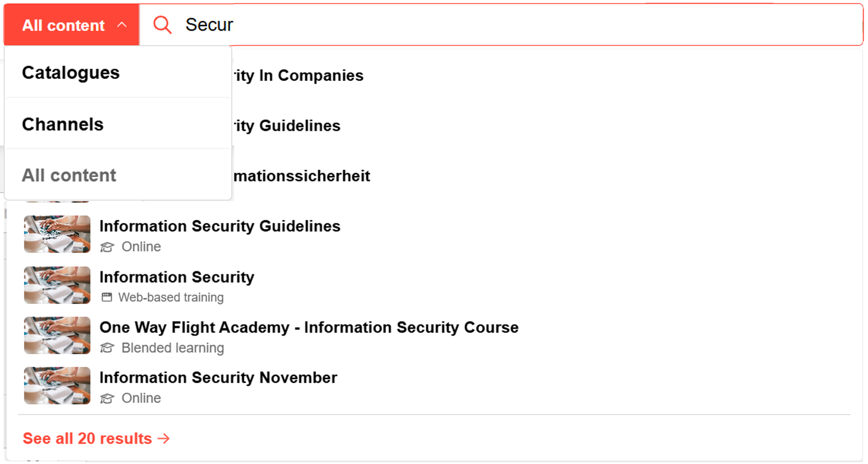This screenshot has height=464, width=868.
Task: Open the Information Security web-based training result
Action: 177,277
